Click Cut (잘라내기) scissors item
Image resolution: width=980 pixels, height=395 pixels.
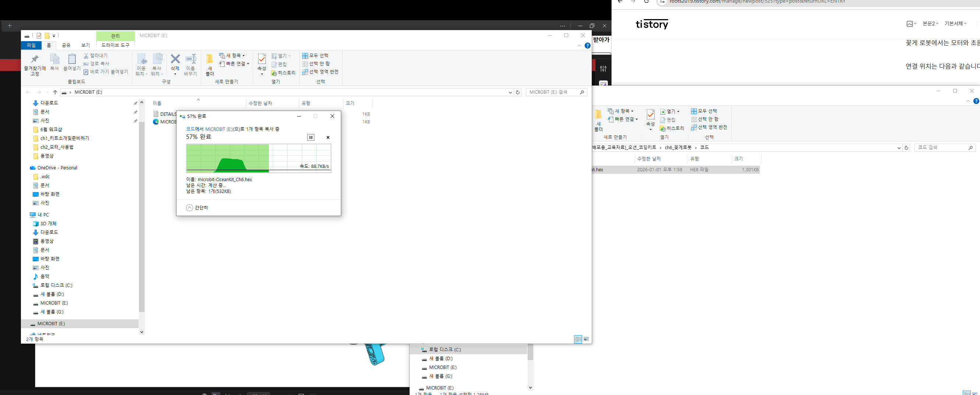(x=96, y=55)
